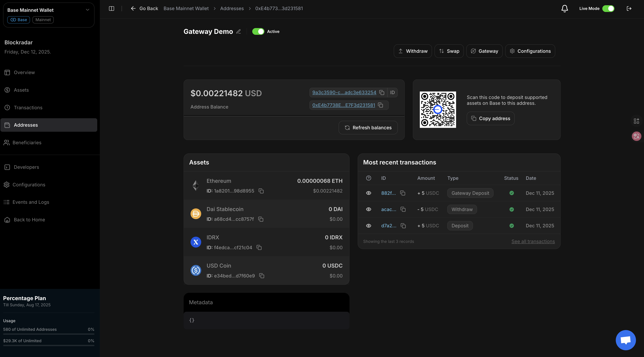Open See all transactions link
Image resolution: width=644 pixels, height=357 pixels.
click(533, 241)
